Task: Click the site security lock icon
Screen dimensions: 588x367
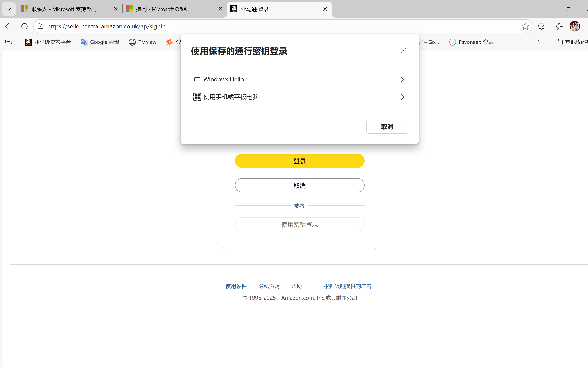Action: click(40, 26)
